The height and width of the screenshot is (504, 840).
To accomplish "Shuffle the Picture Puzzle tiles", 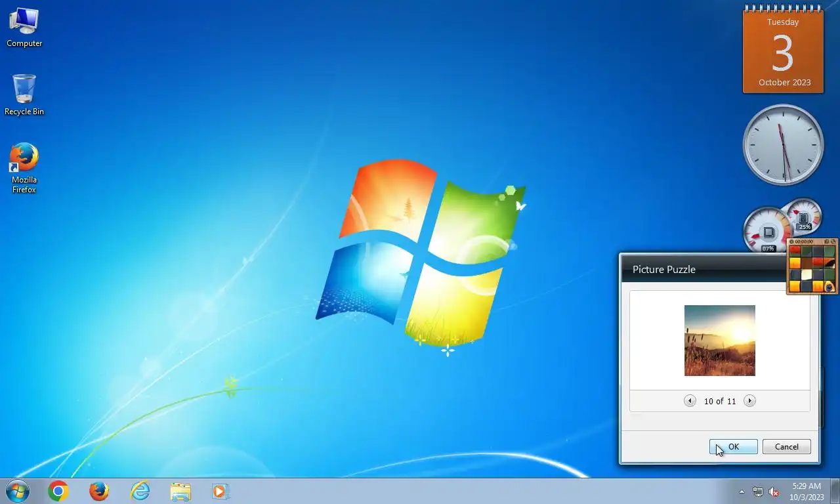I will [833, 241].
